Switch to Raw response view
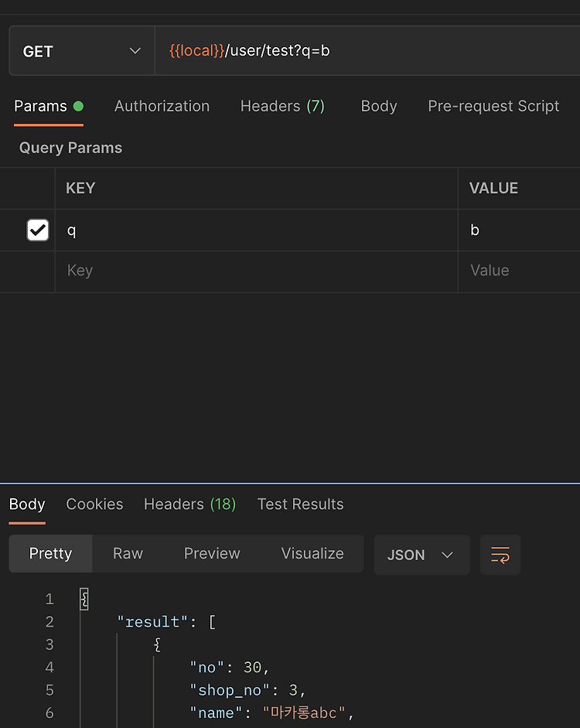 (x=128, y=553)
